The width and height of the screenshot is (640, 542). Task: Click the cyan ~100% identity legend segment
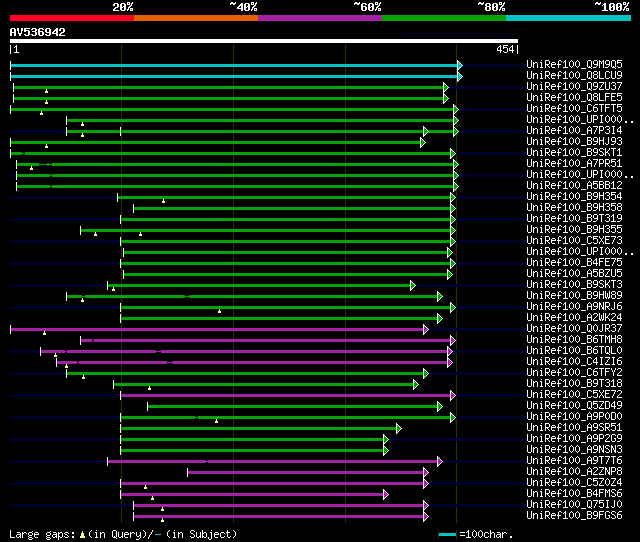569,18
